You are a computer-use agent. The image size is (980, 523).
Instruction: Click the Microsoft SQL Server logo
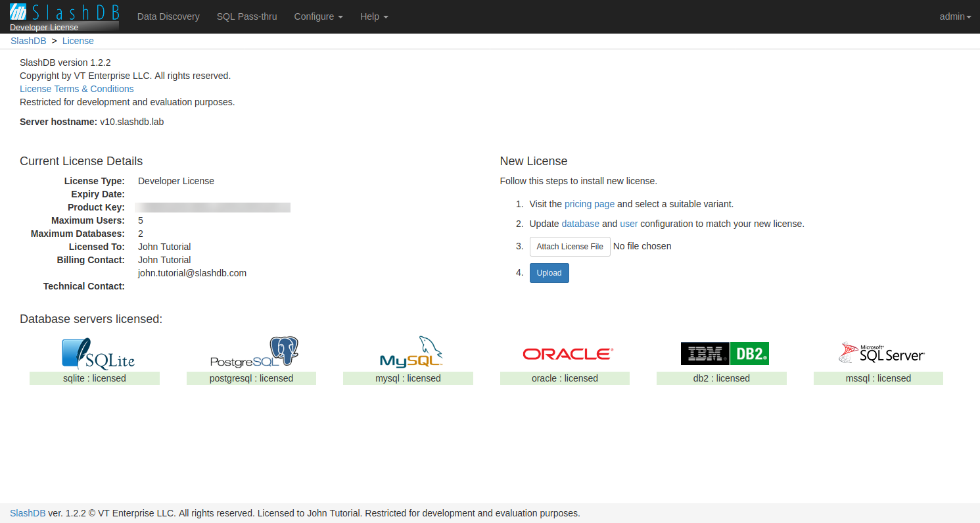[x=882, y=353]
